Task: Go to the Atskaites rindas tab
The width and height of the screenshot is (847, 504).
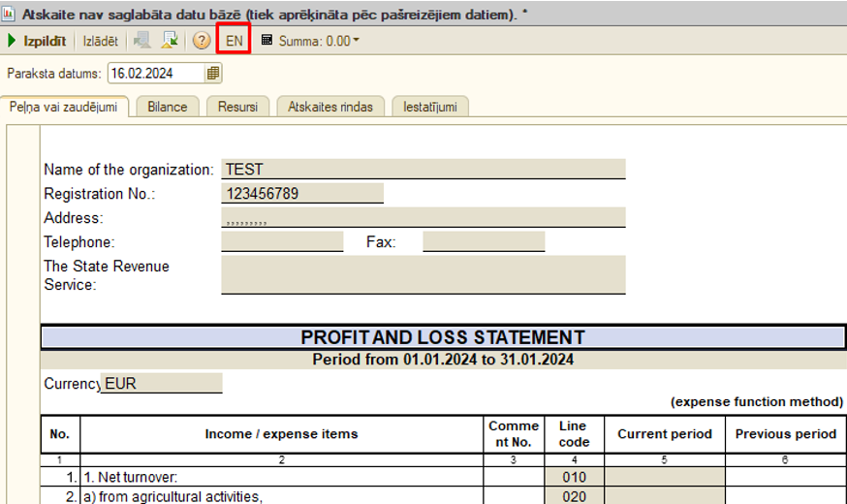Action: tap(329, 107)
